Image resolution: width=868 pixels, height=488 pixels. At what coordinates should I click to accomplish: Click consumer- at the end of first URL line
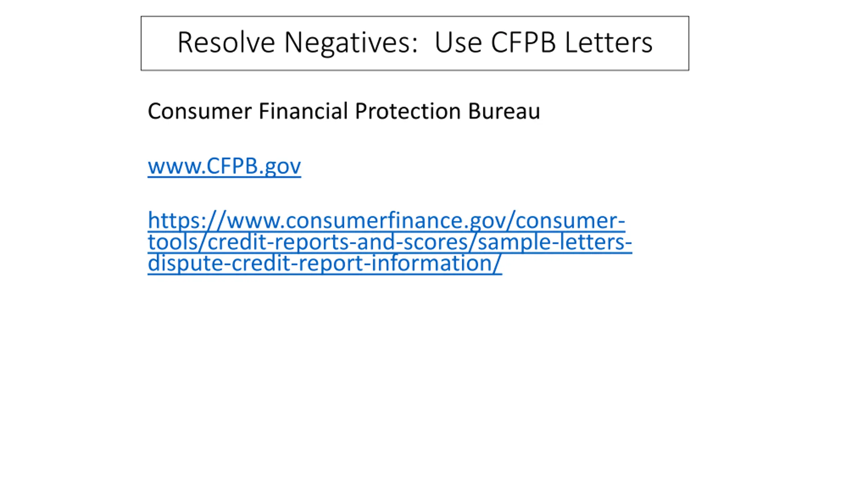pos(570,221)
